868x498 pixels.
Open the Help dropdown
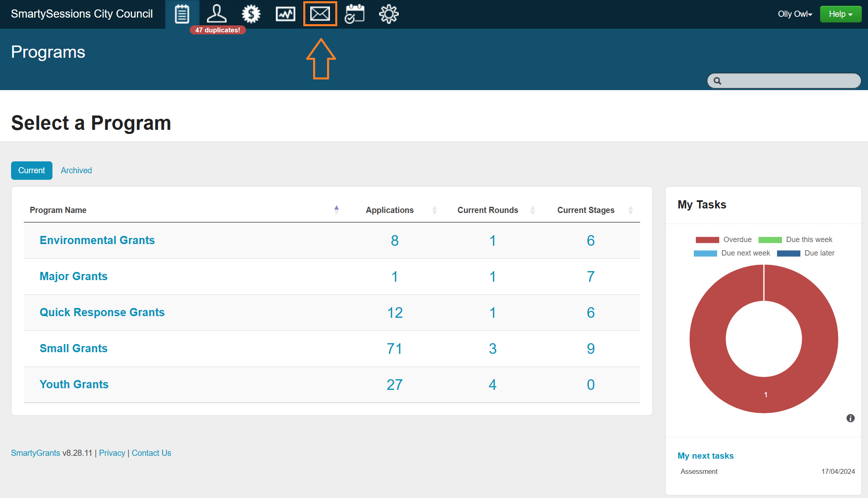(841, 14)
